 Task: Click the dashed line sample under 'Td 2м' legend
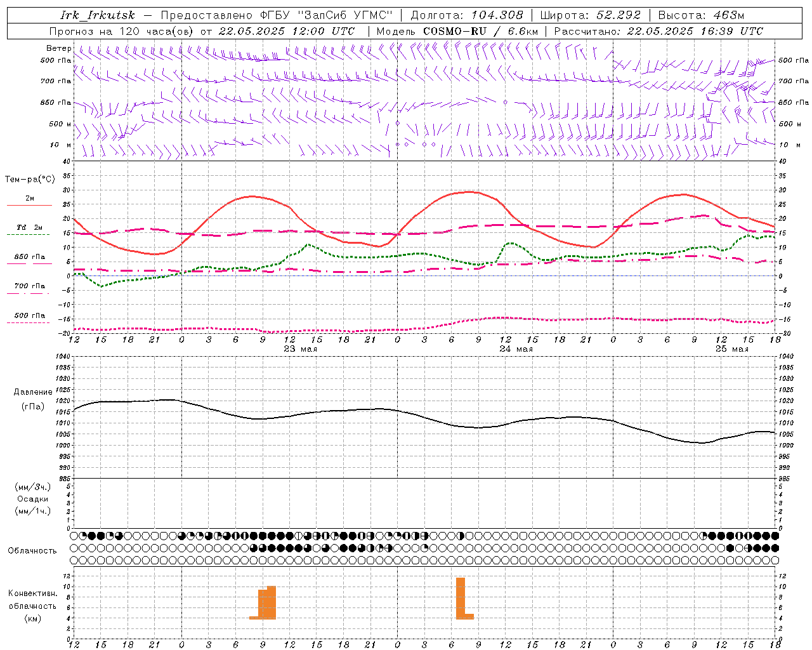pos(29,235)
